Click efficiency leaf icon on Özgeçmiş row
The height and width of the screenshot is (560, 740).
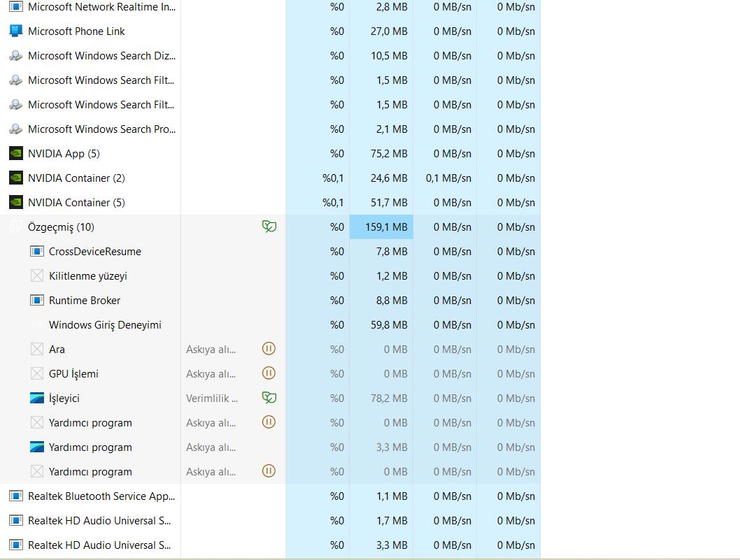pos(269,227)
